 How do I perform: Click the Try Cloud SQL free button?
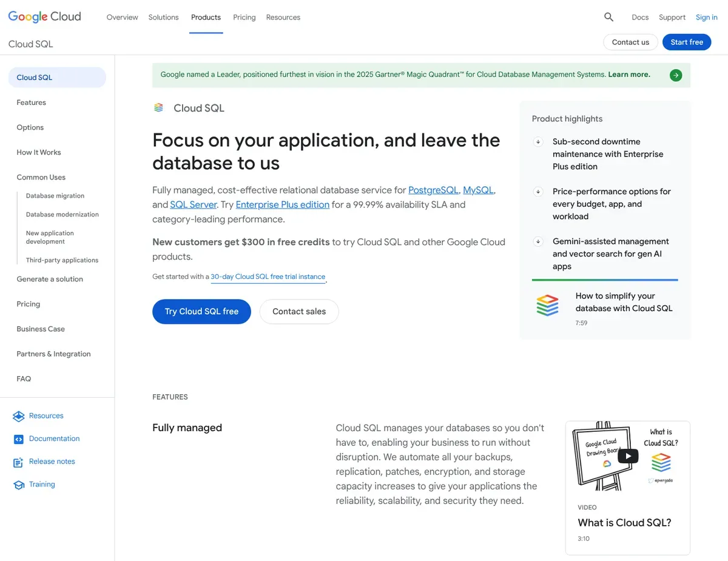click(x=201, y=311)
